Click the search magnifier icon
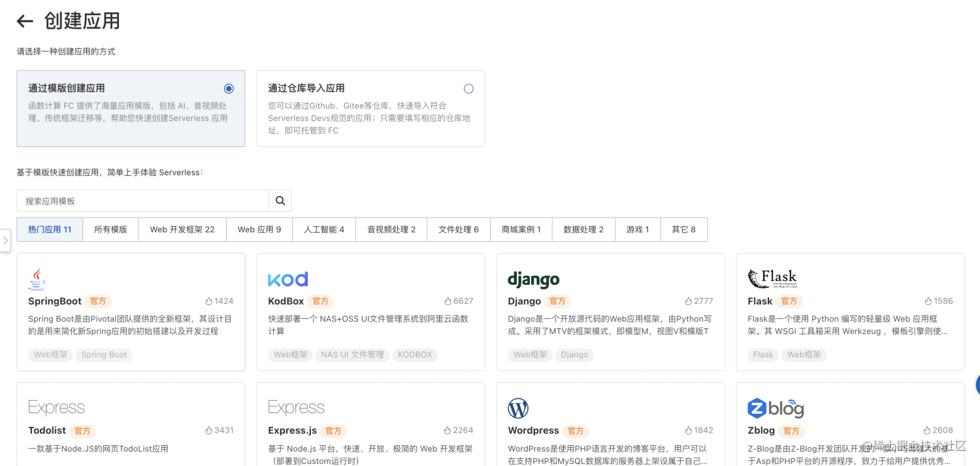The image size is (980, 466). click(280, 201)
